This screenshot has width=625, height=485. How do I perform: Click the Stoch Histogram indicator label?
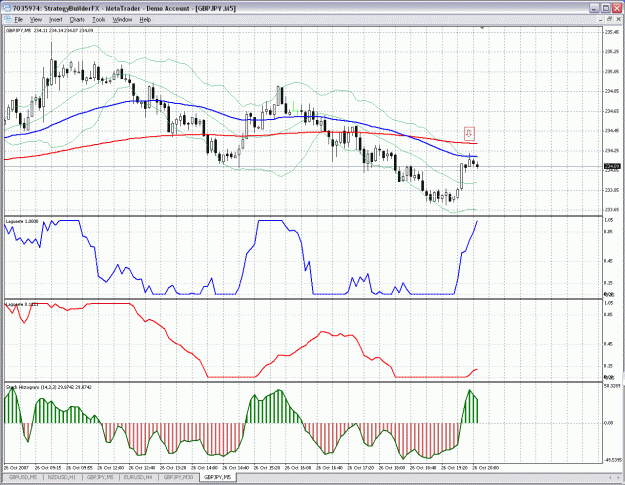coord(49,387)
